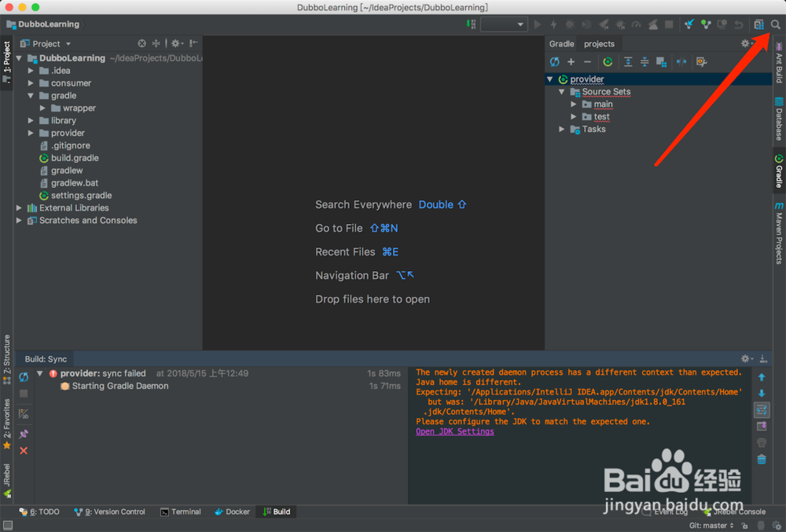Viewport: 786px width, 532px height.
Task: Open Search Everywhere magnifier icon
Action: (775, 24)
